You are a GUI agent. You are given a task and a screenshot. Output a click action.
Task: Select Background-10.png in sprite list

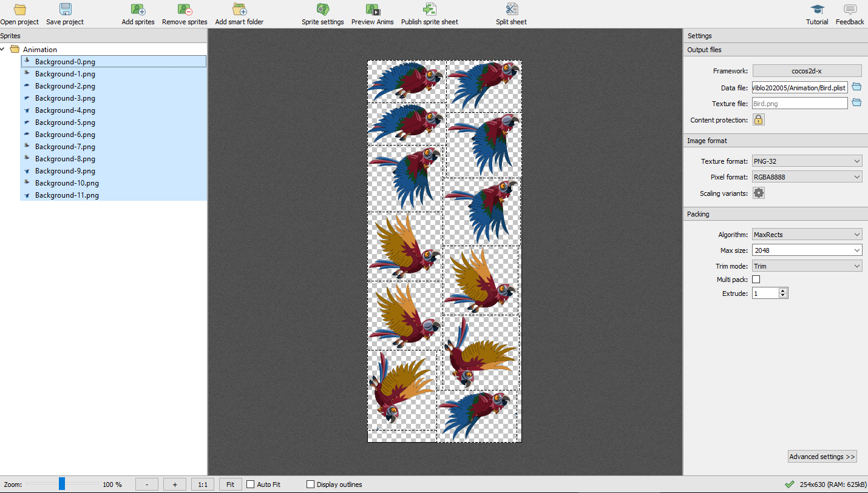[114, 183]
